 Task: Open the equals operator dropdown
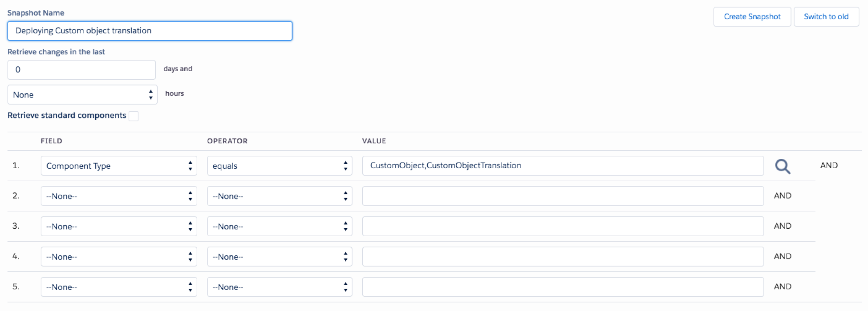[x=279, y=166]
